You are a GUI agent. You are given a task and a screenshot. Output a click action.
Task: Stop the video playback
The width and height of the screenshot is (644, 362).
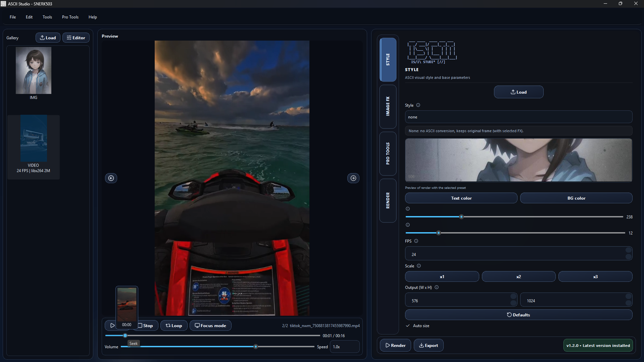tap(146, 325)
